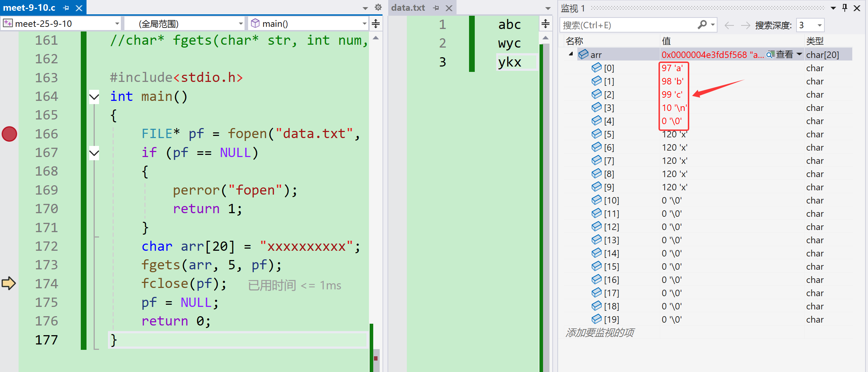This screenshot has height=372, width=868.
Task: Open the code editor tab list dropdown
Action: pos(365,8)
